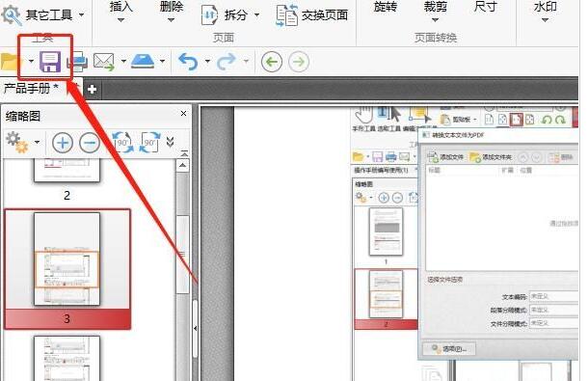The width and height of the screenshot is (588, 381).
Task: Go to previous view with green back arrow
Action: 272,62
